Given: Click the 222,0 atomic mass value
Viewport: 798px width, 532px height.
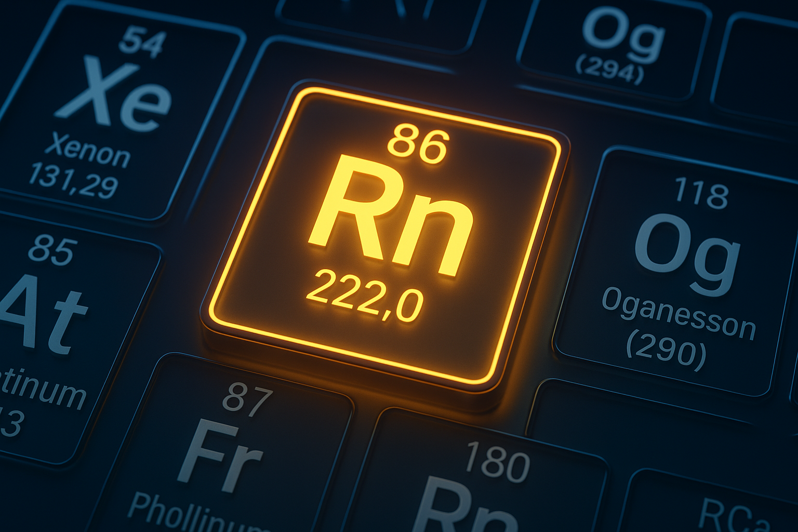Looking at the screenshot, I should click(x=365, y=296).
